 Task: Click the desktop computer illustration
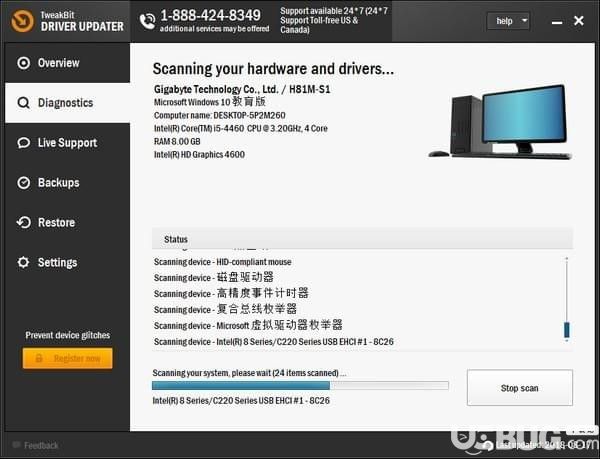501,122
